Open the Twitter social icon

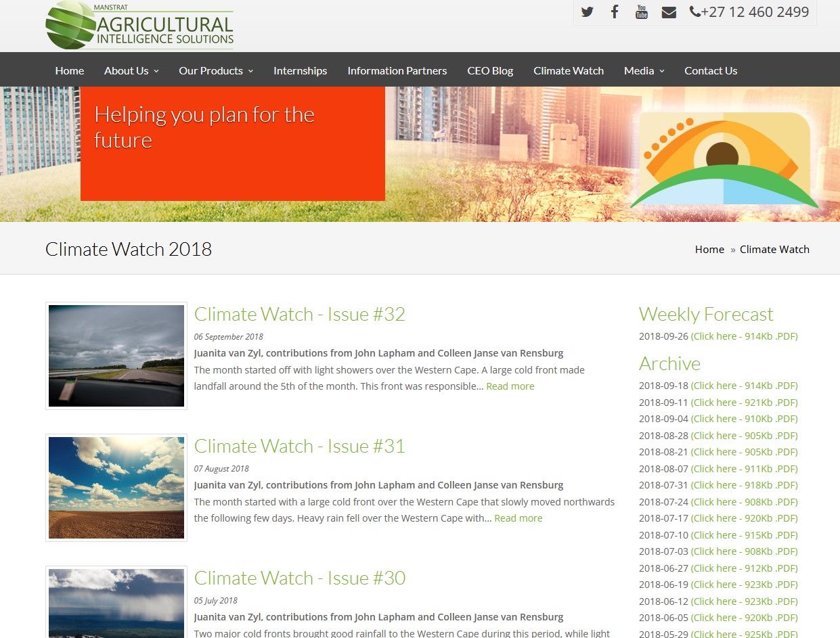tap(587, 12)
